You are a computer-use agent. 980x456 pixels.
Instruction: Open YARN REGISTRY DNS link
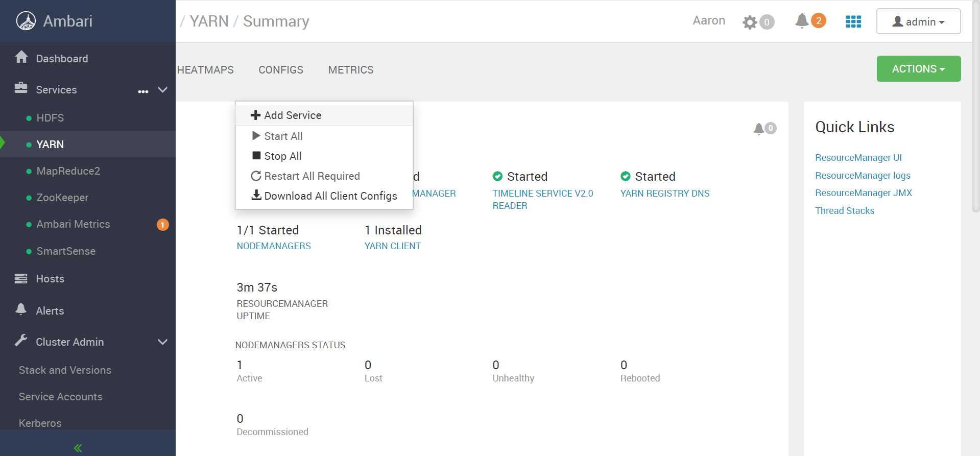pos(665,194)
